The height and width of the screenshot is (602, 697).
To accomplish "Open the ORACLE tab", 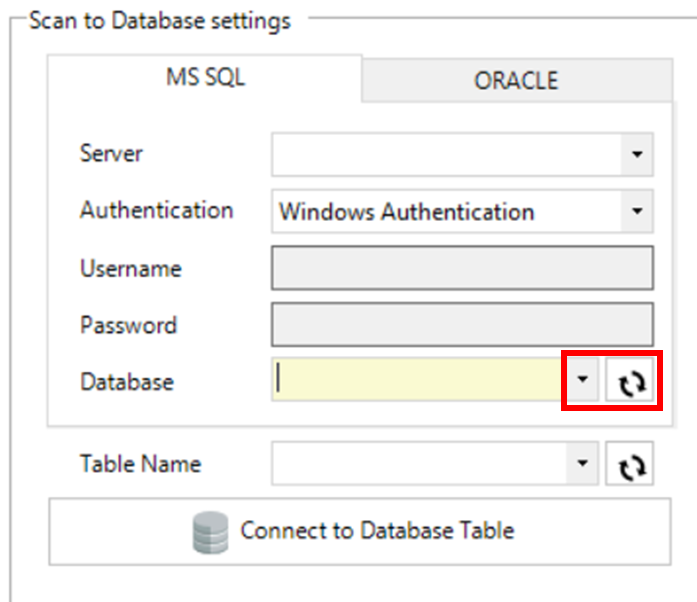I will click(x=516, y=81).
